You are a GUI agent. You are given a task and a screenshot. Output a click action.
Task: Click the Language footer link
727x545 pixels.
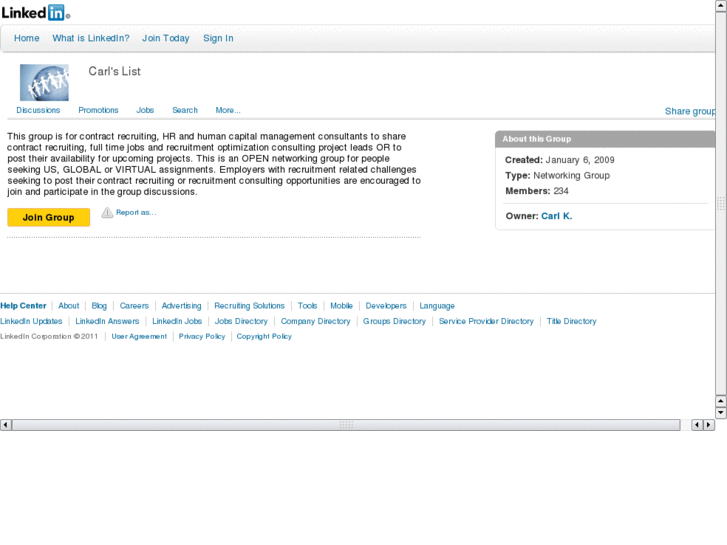coord(437,306)
